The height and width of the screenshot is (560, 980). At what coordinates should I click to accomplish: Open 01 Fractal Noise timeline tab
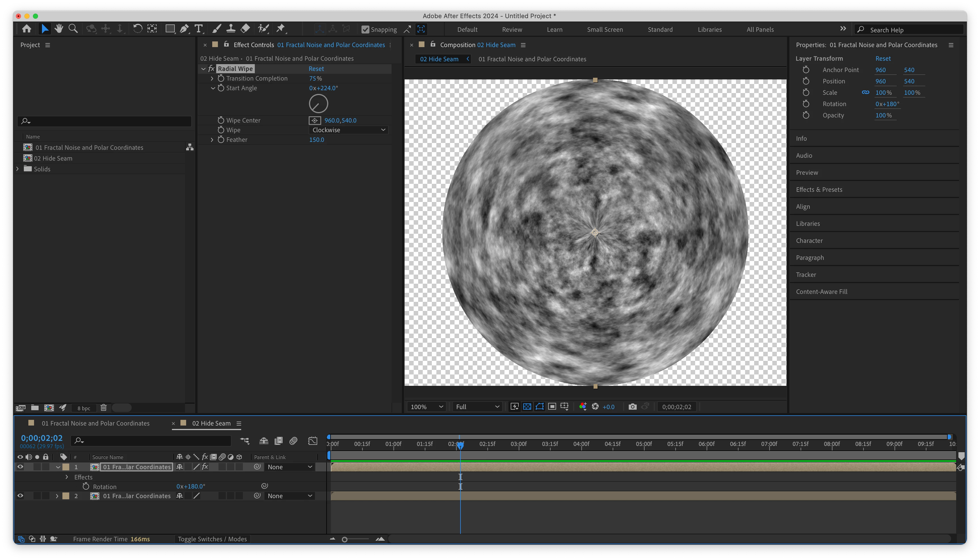click(x=95, y=423)
